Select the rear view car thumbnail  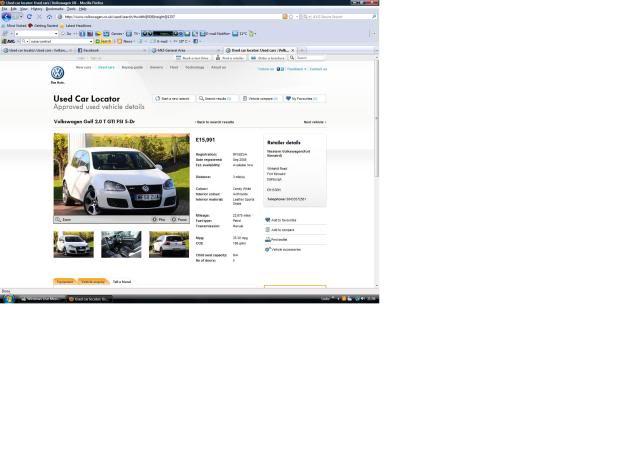click(x=169, y=245)
